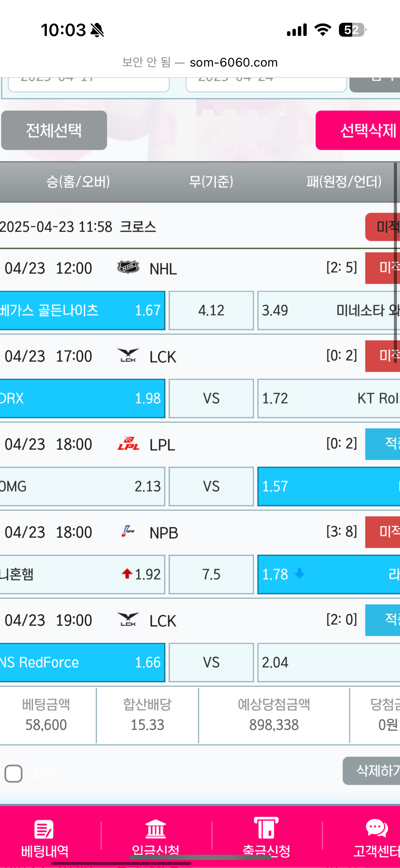Tap the 4.12 draw odds cell
This screenshot has width=400, height=868.
click(211, 310)
